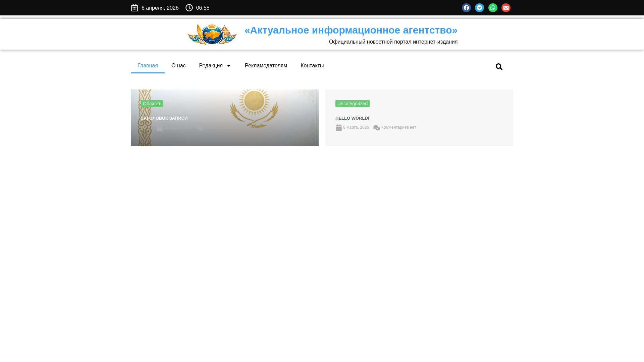
Task: Click the clock icon beside 06:58
Action: click(189, 8)
